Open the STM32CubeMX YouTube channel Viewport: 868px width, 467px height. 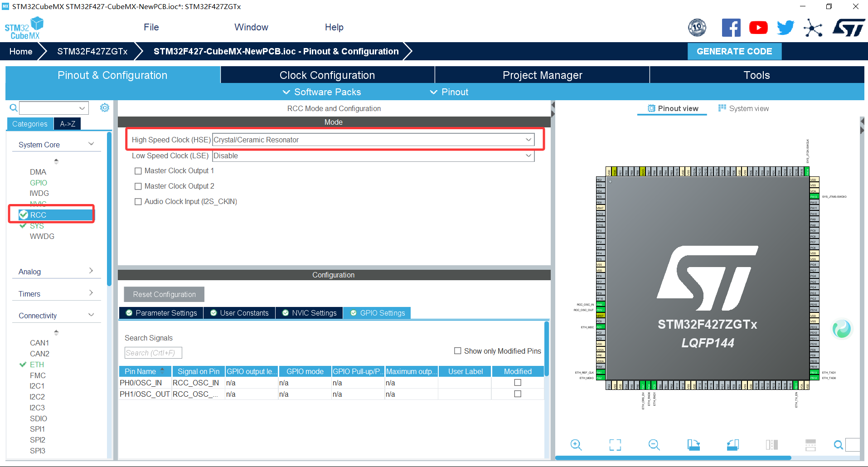click(x=758, y=27)
